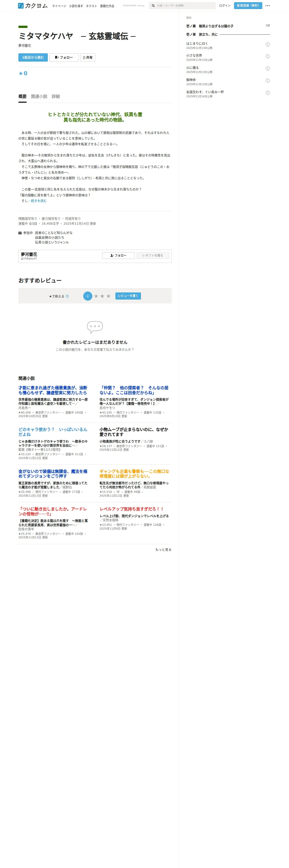
Task: Expand synopsis with 続きを読む
Action: (39, 201)
